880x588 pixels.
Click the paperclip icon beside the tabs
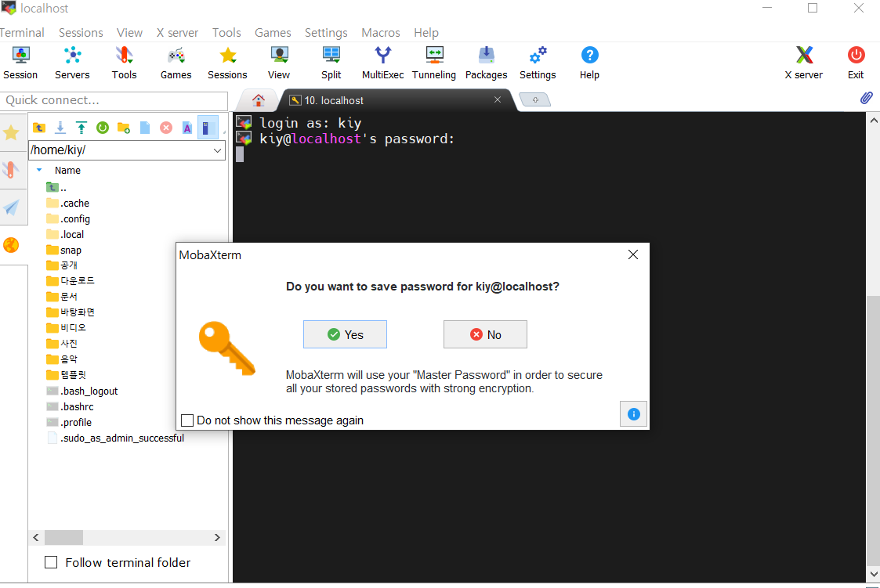point(866,98)
